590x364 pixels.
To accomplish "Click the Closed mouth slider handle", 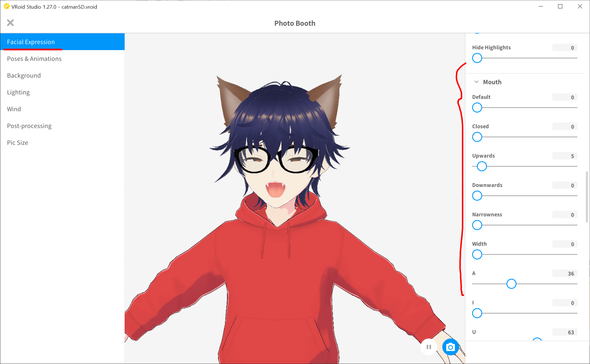I will (477, 137).
